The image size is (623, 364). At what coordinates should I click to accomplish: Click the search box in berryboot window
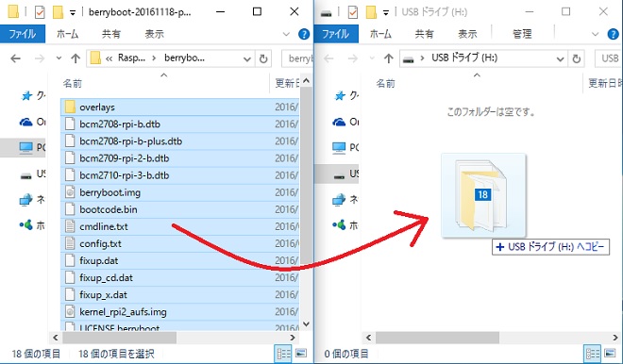(297, 58)
